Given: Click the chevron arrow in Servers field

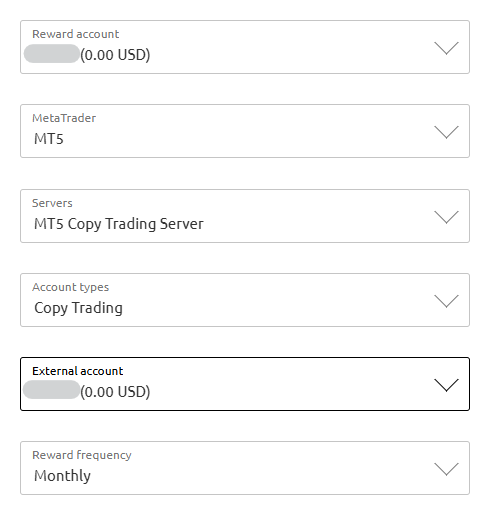Looking at the screenshot, I should [446, 217].
